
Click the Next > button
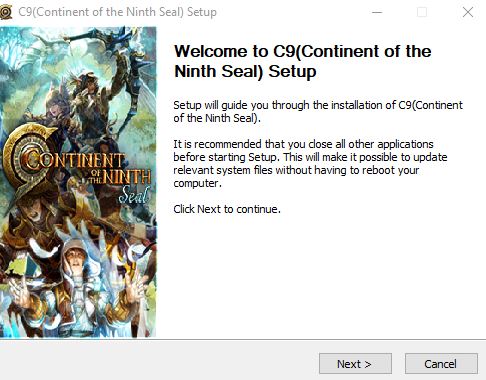tap(355, 364)
